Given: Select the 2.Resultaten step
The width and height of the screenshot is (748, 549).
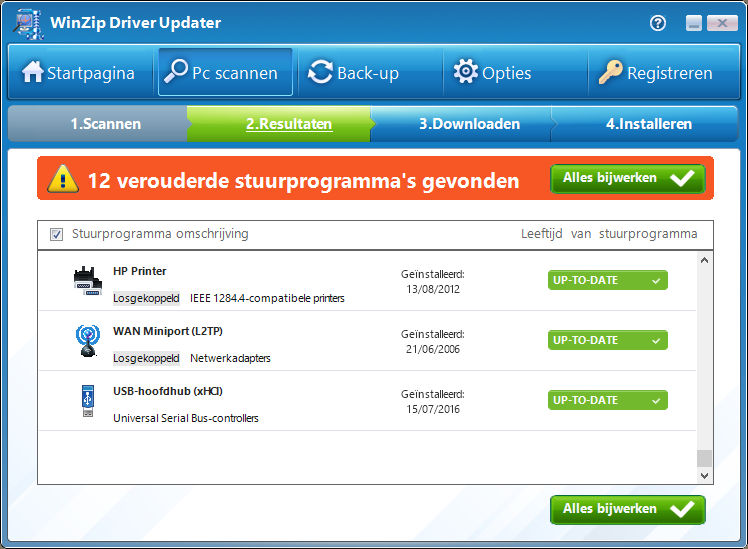Looking at the screenshot, I should click(x=279, y=124).
